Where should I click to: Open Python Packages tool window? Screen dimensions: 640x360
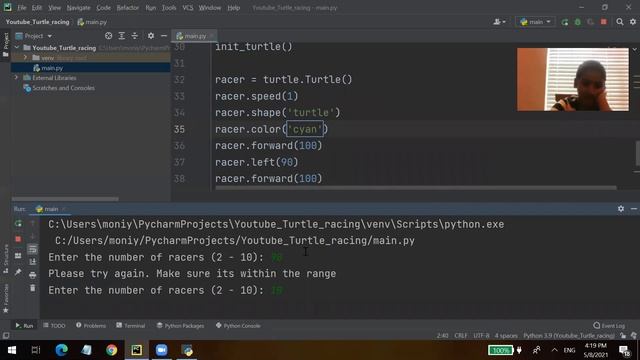click(x=180, y=326)
